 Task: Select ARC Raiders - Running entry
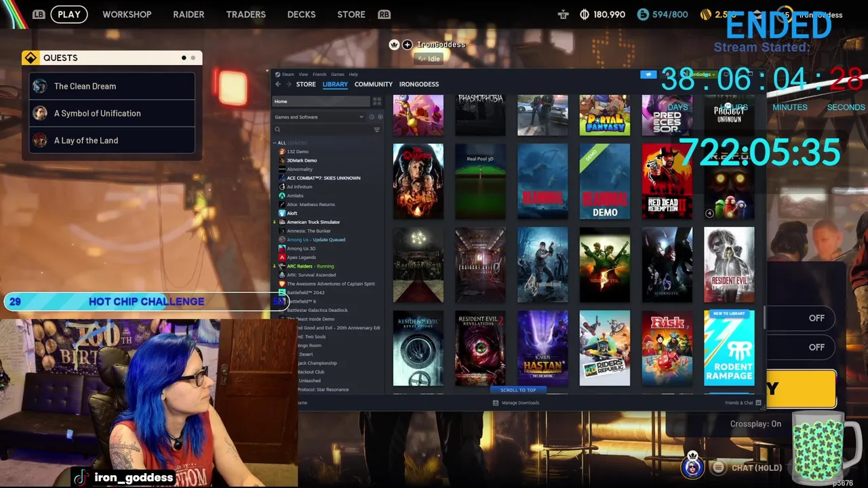click(310, 266)
